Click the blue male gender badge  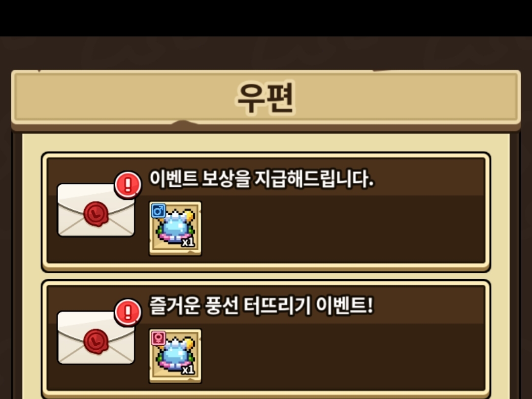pyautogui.click(x=159, y=211)
